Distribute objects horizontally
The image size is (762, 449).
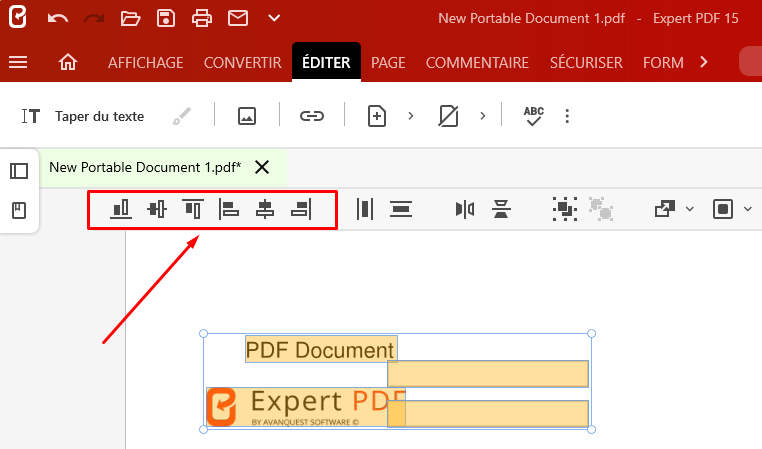(365, 209)
